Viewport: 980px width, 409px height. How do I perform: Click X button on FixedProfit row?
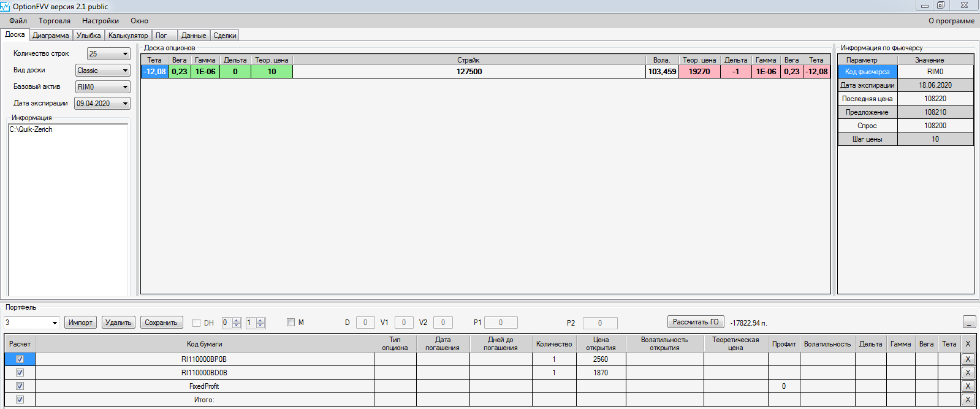[x=968, y=386]
